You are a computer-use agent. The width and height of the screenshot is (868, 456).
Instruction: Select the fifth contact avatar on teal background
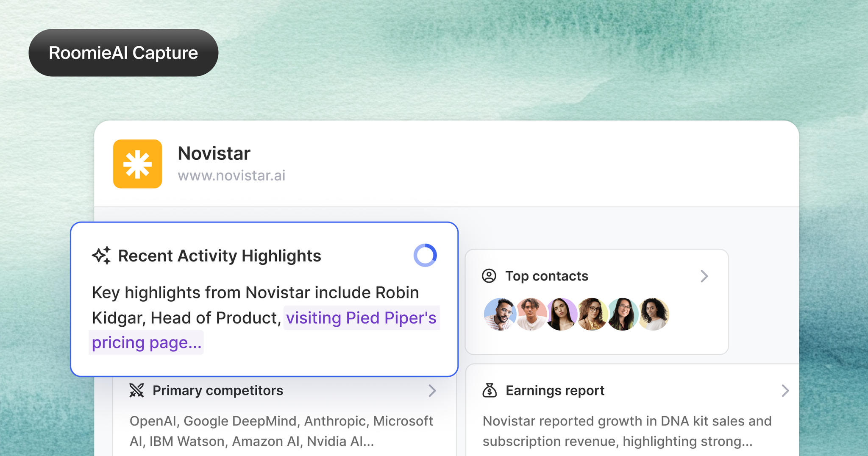coord(623,314)
